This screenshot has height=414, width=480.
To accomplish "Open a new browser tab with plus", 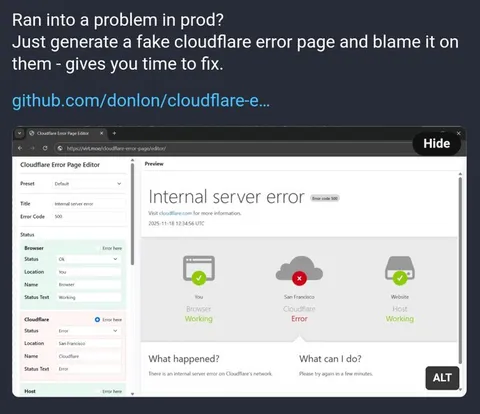I will [114, 133].
